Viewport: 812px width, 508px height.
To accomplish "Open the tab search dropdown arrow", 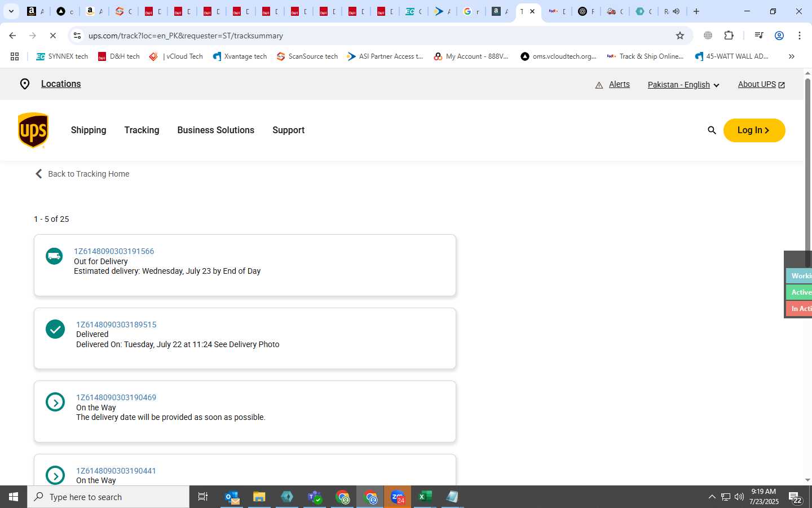I will coord(11,11).
